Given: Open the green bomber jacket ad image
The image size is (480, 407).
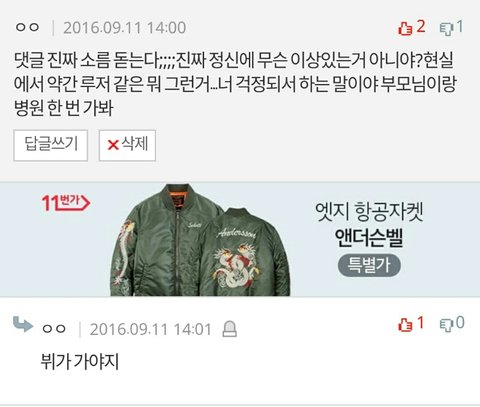Looking at the screenshot, I should click(200, 240).
